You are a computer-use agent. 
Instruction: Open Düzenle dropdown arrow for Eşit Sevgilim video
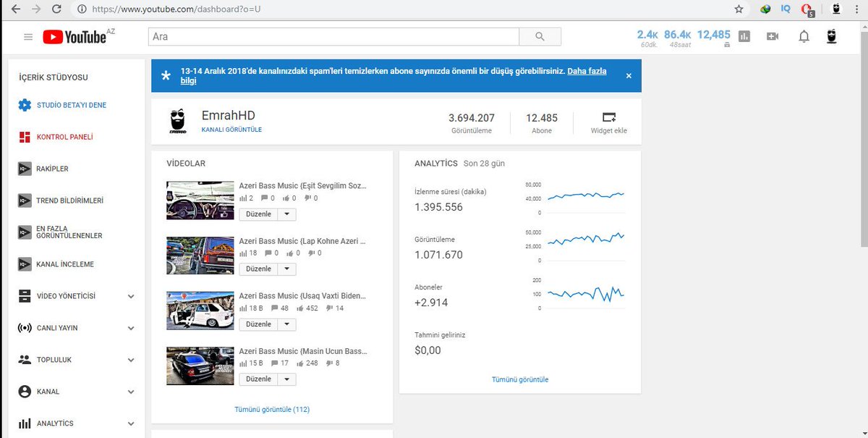coord(286,214)
